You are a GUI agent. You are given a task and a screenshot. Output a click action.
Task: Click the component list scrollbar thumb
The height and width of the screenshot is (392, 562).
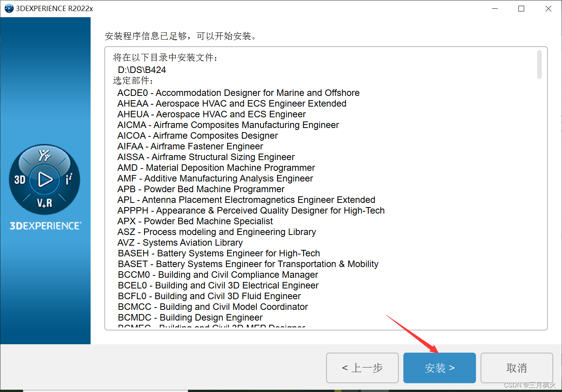pyautogui.click(x=539, y=64)
